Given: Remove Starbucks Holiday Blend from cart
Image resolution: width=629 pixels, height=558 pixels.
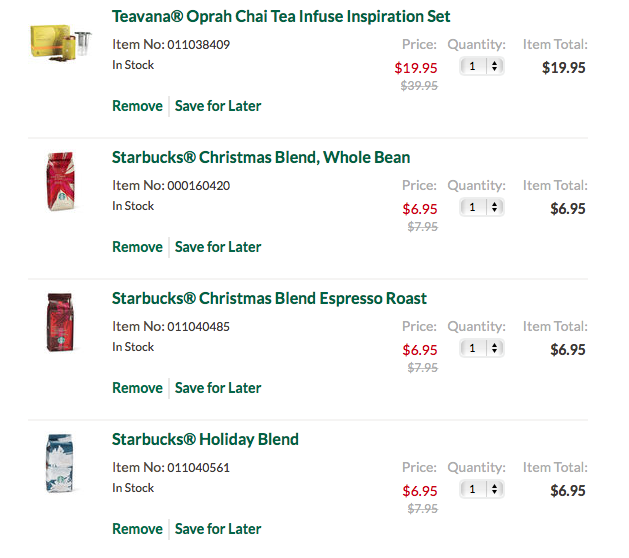Looking at the screenshot, I should [x=137, y=529].
